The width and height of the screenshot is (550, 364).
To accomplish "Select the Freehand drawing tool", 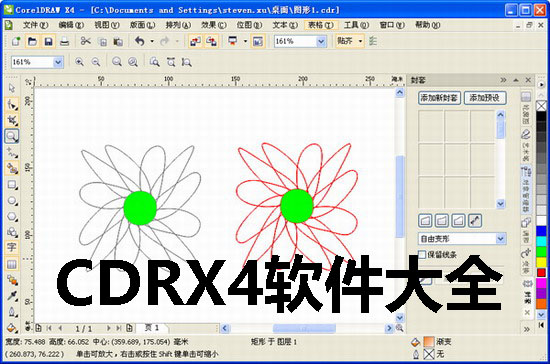I will [12, 153].
